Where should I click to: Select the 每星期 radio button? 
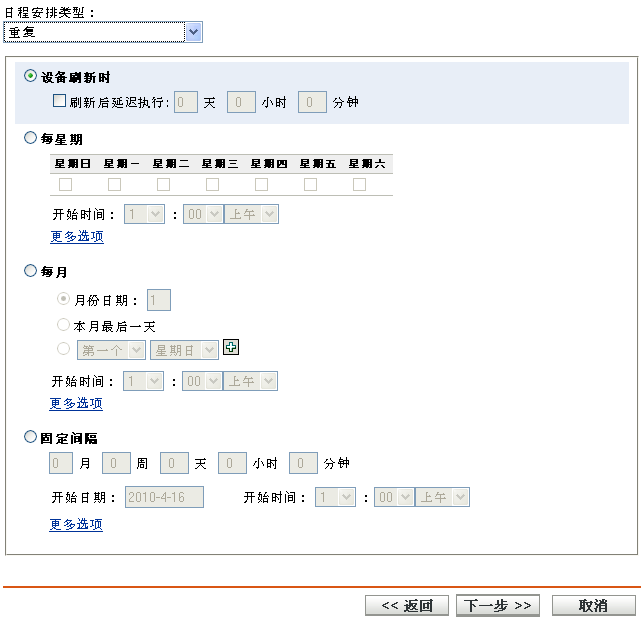(30, 138)
